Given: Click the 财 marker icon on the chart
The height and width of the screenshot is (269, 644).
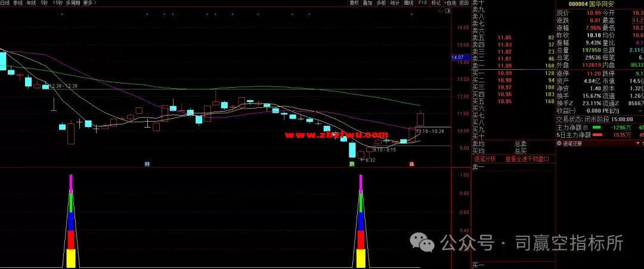Looking at the screenshot, I should tap(147, 163).
